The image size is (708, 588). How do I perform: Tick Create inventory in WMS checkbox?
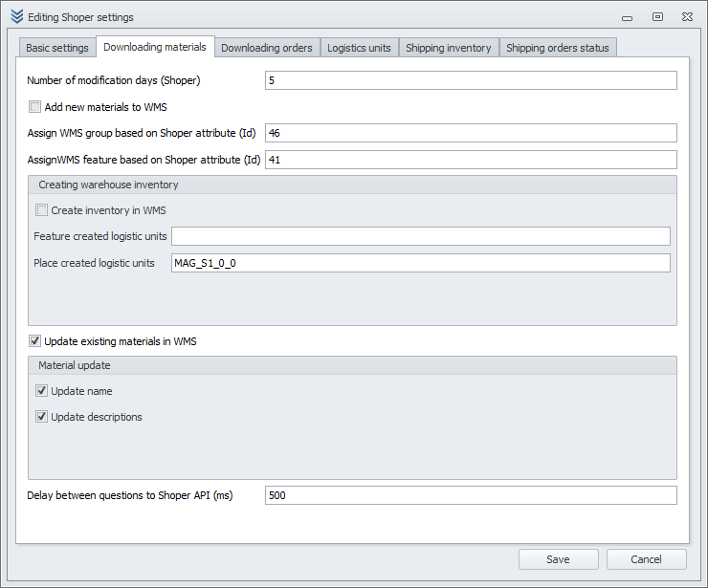(41, 210)
